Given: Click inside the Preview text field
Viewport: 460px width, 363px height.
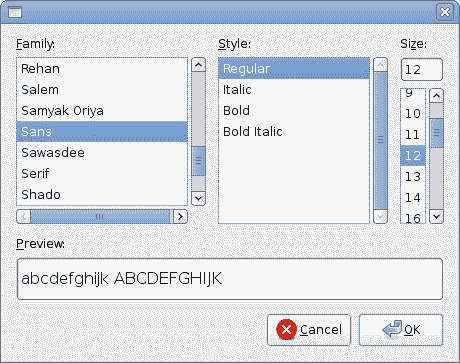Looking at the screenshot, I should point(230,279).
